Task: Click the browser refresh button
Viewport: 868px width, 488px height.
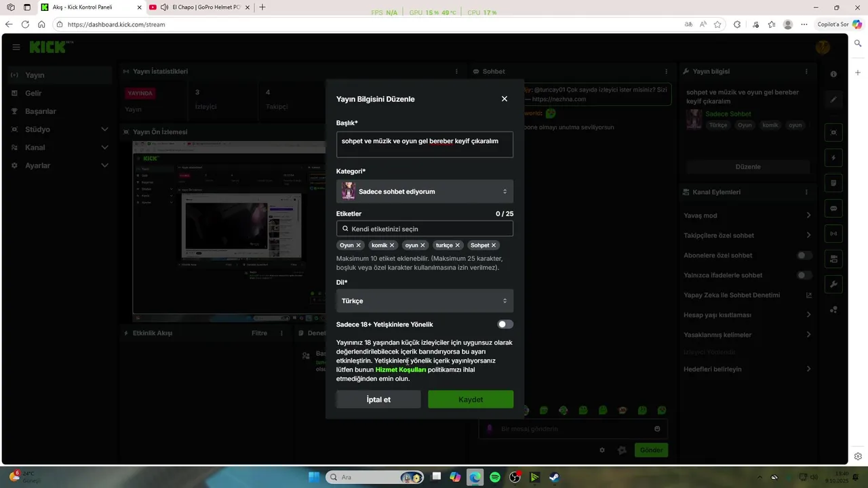Action: 25,24
